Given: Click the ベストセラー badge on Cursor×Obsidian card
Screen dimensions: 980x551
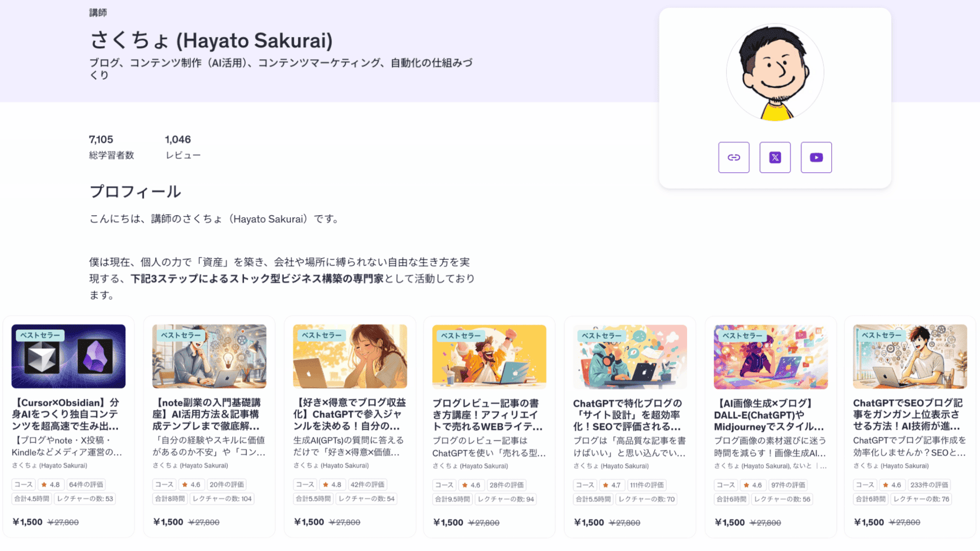Looking at the screenshot, I should click(40, 335).
